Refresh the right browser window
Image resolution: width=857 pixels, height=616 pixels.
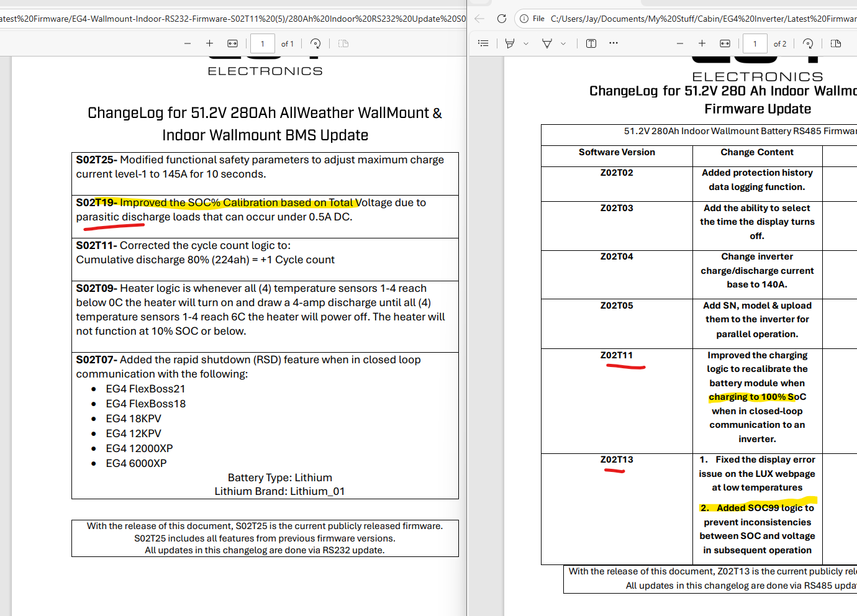coord(502,19)
